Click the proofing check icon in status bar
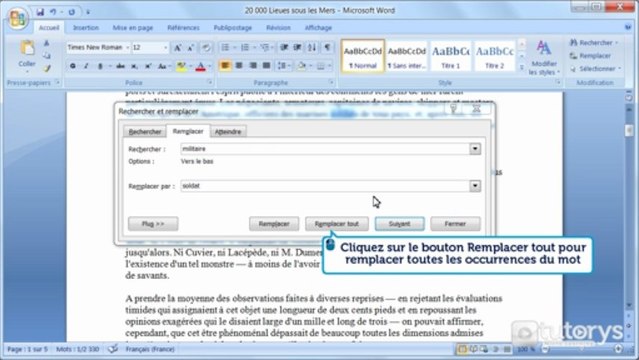 pos(113,349)
